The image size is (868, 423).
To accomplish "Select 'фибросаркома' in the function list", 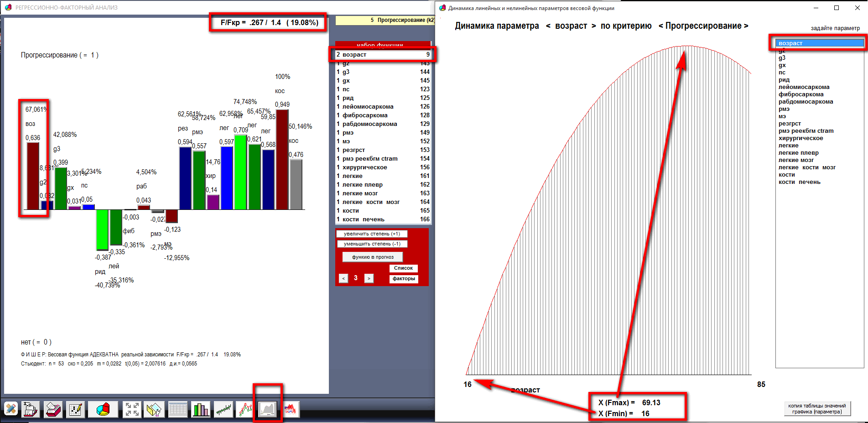I will tap(365, 115).
